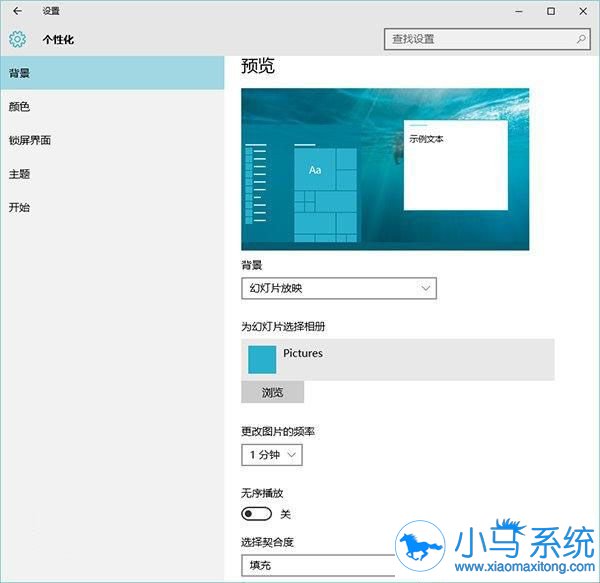Screen dimensions: 600x583
Task: Click the 为幻灯片选择相册 label
Action: pos(283,326)
